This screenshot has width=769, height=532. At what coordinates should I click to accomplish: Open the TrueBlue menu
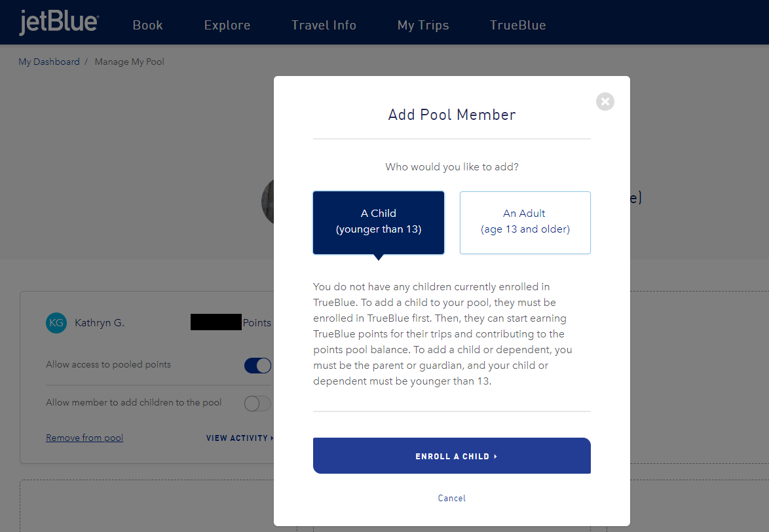[x=517, y=26]
